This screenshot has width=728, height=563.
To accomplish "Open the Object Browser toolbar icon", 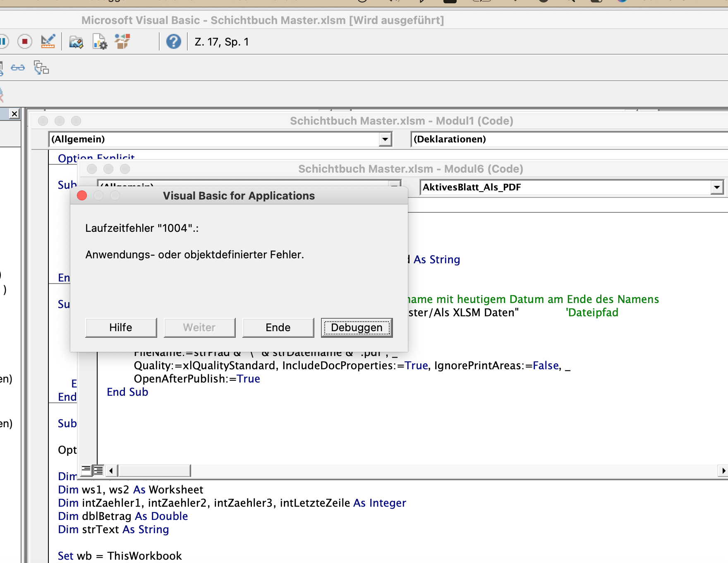I will coord(122,42).
